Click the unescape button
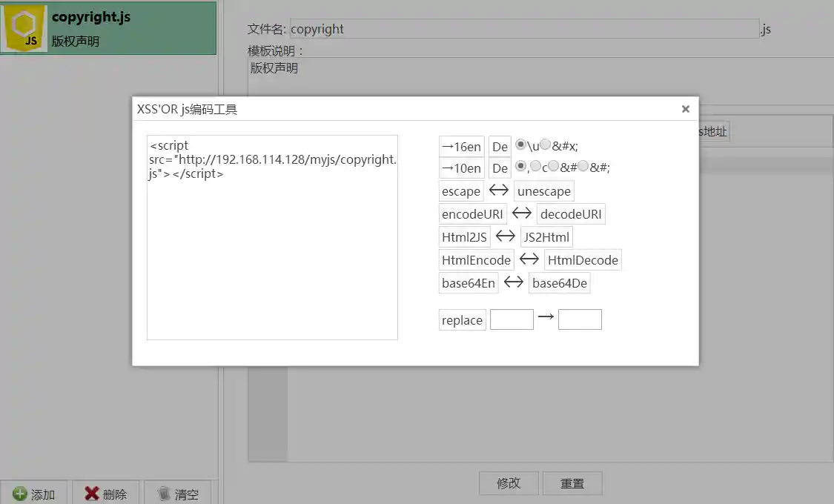This screenshot has height=504, width=834. pyautogui.click(x=543, y=191)
